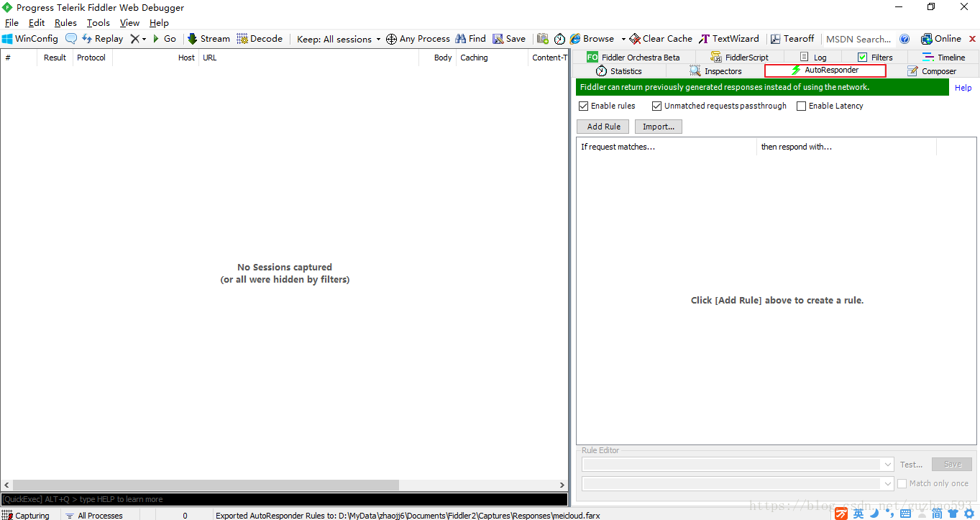Click Sogou input method tray icon
The height and width of the screenshot is (520, 980).
click(841, 514)
